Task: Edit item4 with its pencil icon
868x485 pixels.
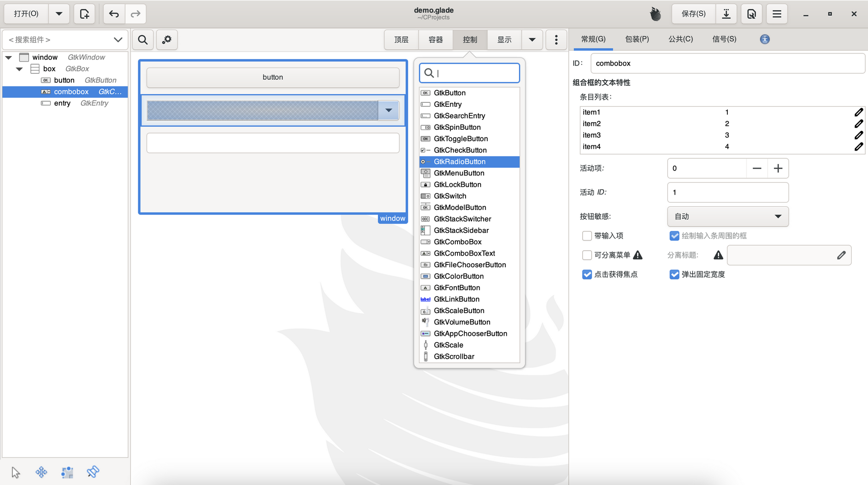Action: point(859,147)
